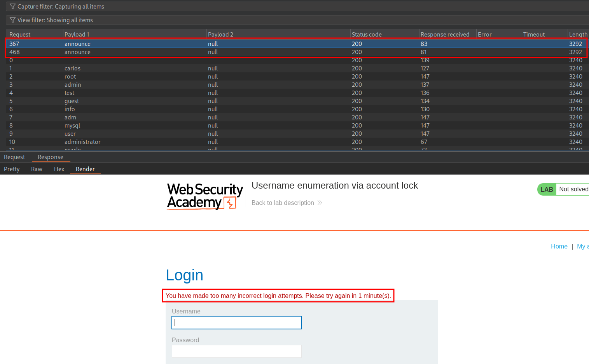Click into the Username input field

pos(236,322)
